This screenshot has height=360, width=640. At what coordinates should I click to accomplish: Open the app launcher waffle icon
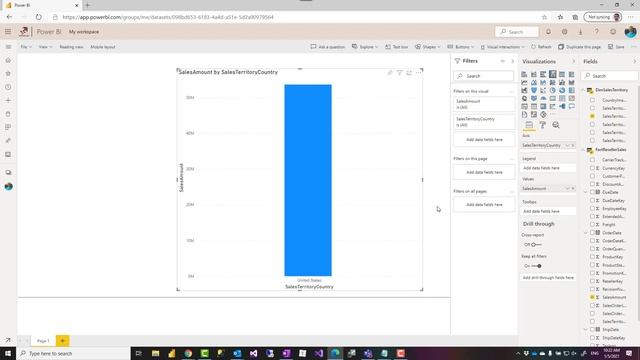click(8, 31)
